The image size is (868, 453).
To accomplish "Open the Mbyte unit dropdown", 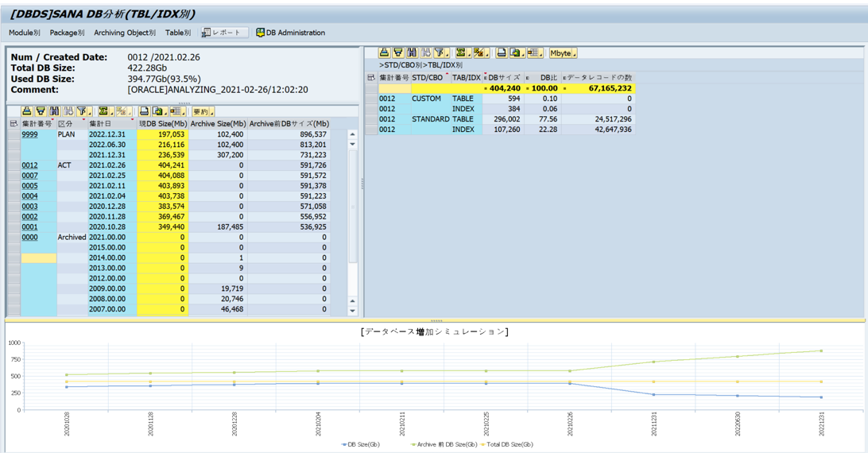I will point(563,52).
